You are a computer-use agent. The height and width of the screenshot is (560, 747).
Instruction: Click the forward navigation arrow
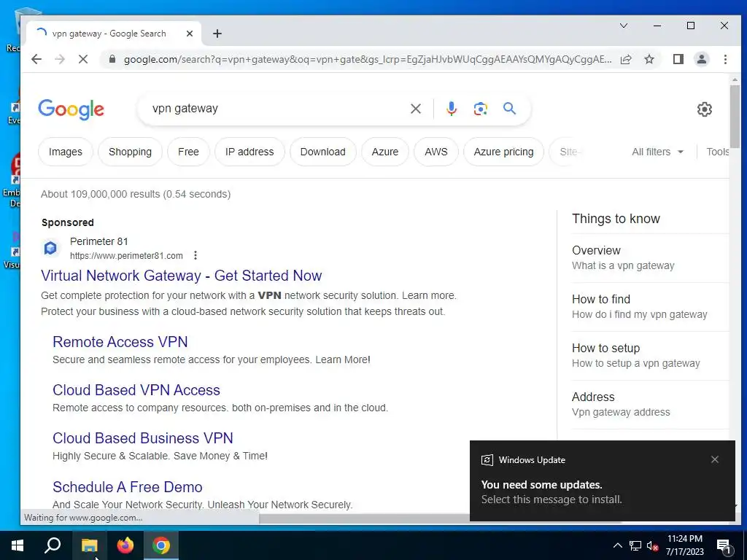click(60, 59)
